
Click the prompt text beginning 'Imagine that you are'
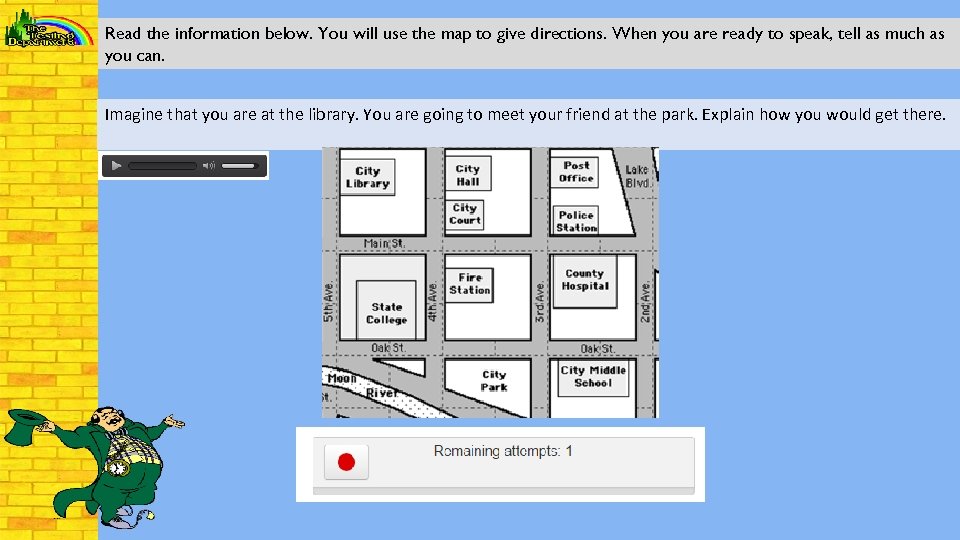point(525,115)
